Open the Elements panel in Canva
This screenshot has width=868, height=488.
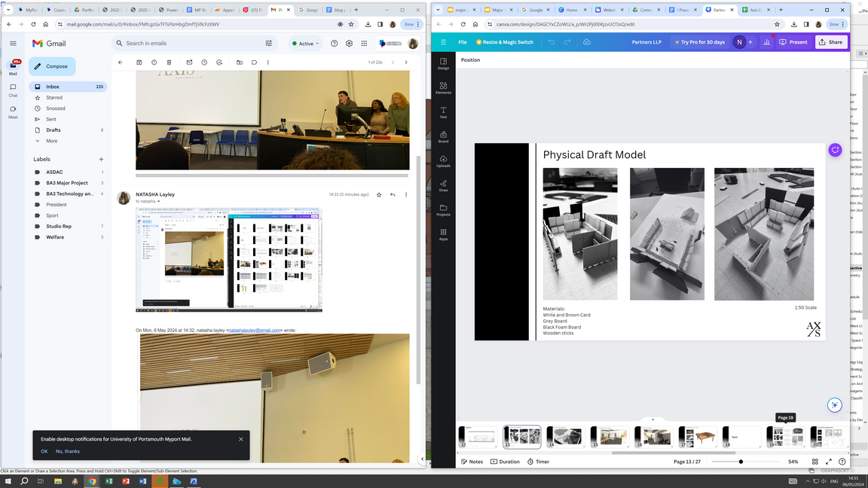pyautogui.click(x=443, y=88)
